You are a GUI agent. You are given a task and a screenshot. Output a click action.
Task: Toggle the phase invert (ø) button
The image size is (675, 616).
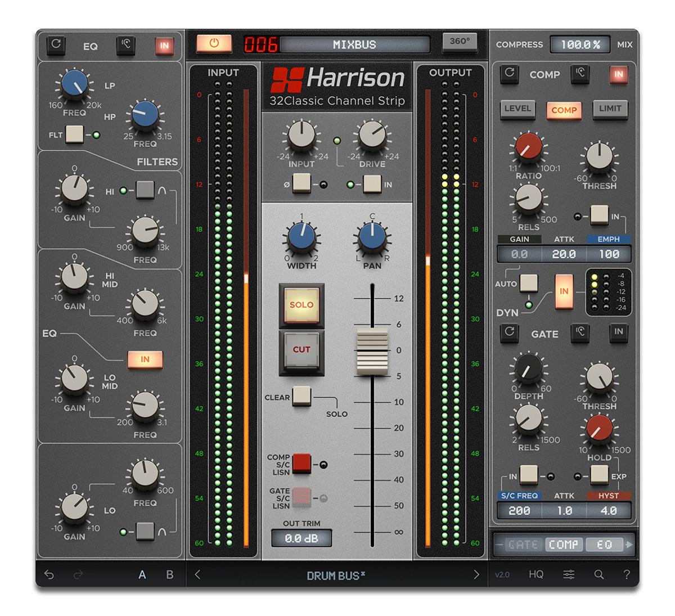[301, 183]
